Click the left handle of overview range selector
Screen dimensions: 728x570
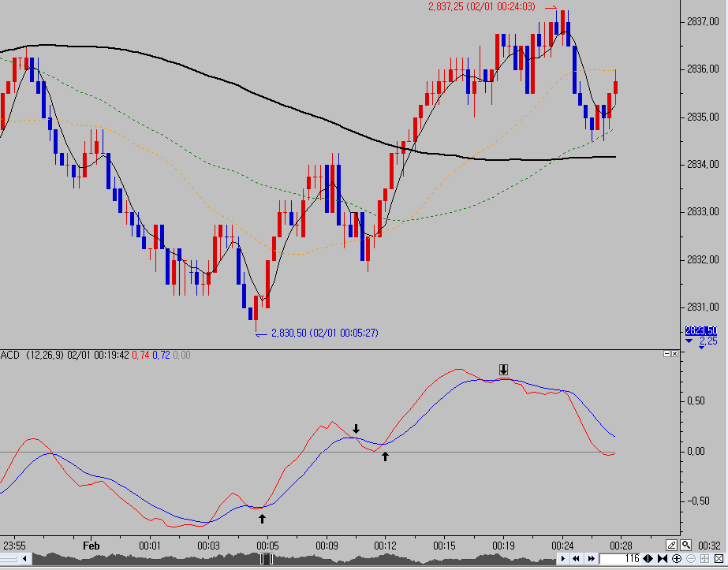(x=261, y=558)
